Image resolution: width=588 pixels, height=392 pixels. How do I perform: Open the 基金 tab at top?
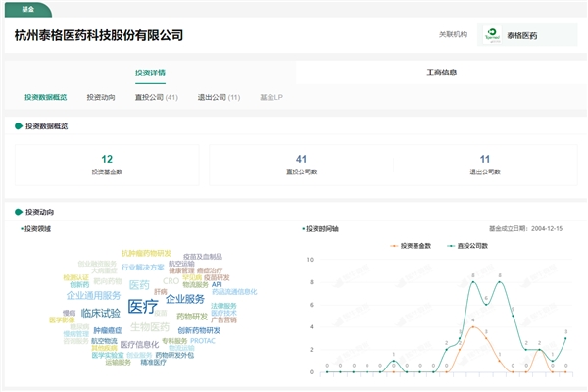pyautogui.click(x=28, y=10)
